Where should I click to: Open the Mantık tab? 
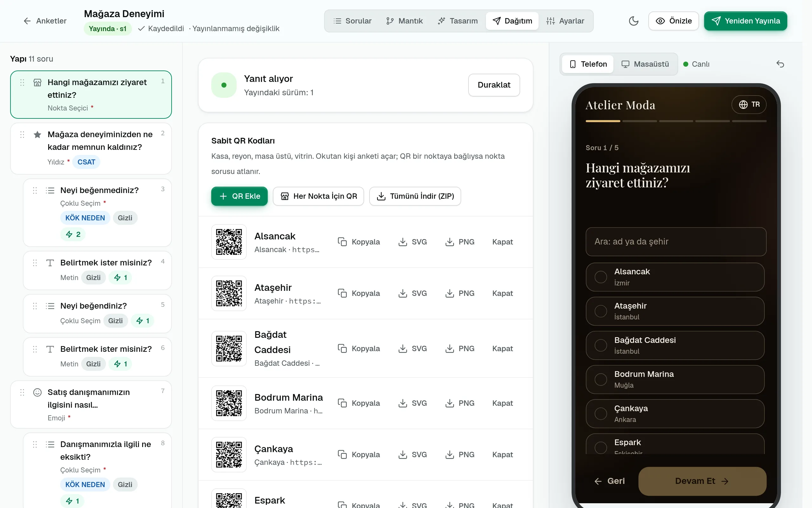point(404,21)
